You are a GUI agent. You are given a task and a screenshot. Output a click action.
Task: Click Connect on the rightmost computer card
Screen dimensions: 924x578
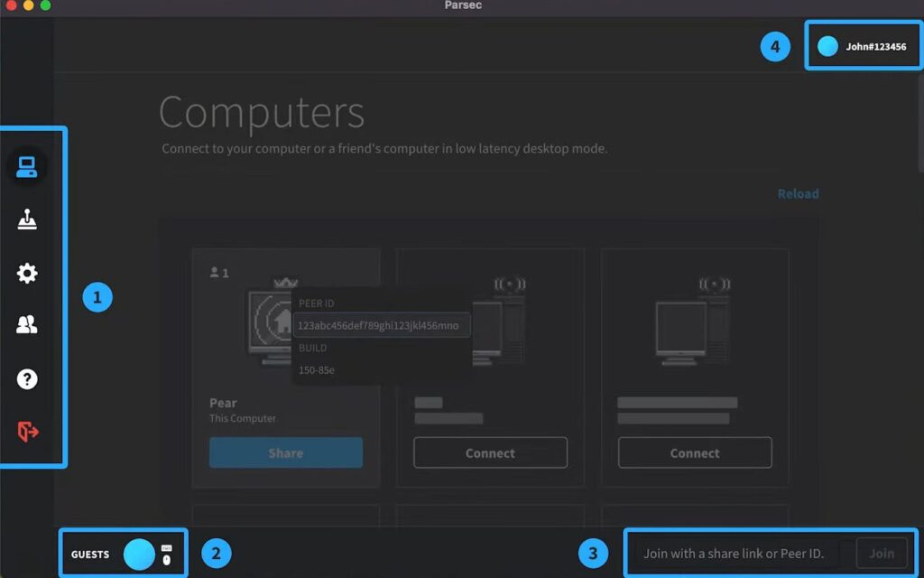pos(695,452)
